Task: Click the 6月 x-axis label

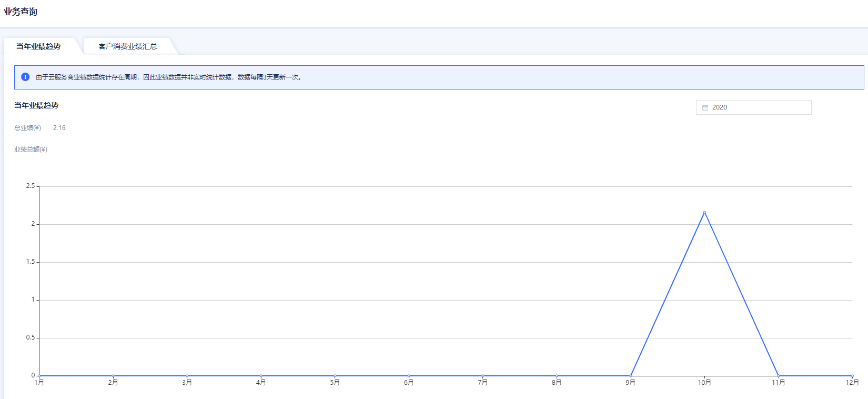Action: 409,383
